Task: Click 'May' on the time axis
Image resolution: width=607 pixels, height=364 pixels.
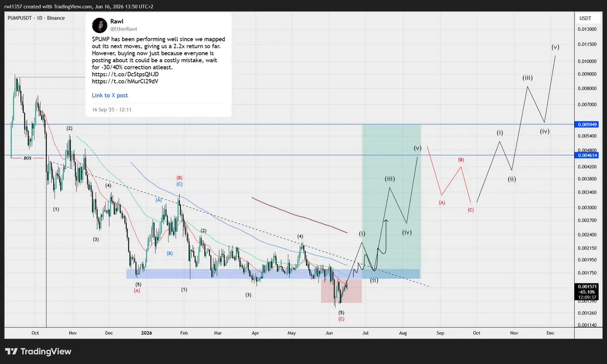Action: 292,333
